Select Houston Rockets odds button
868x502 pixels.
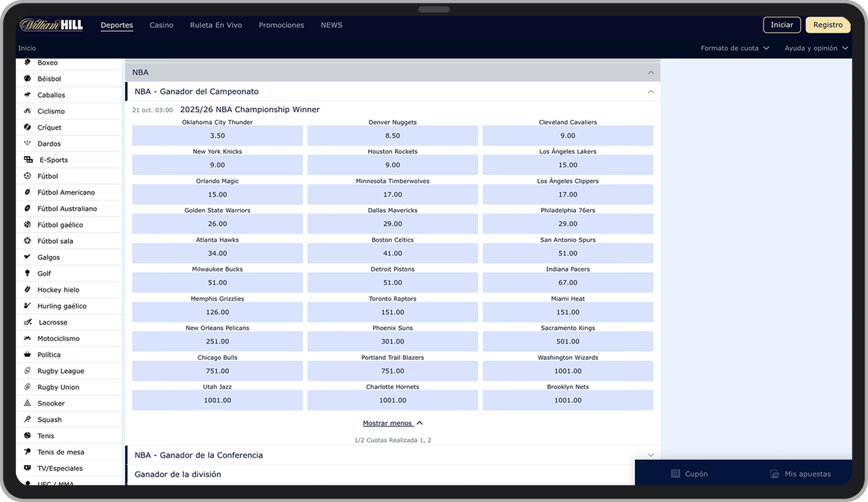click(x=393, y=165)
